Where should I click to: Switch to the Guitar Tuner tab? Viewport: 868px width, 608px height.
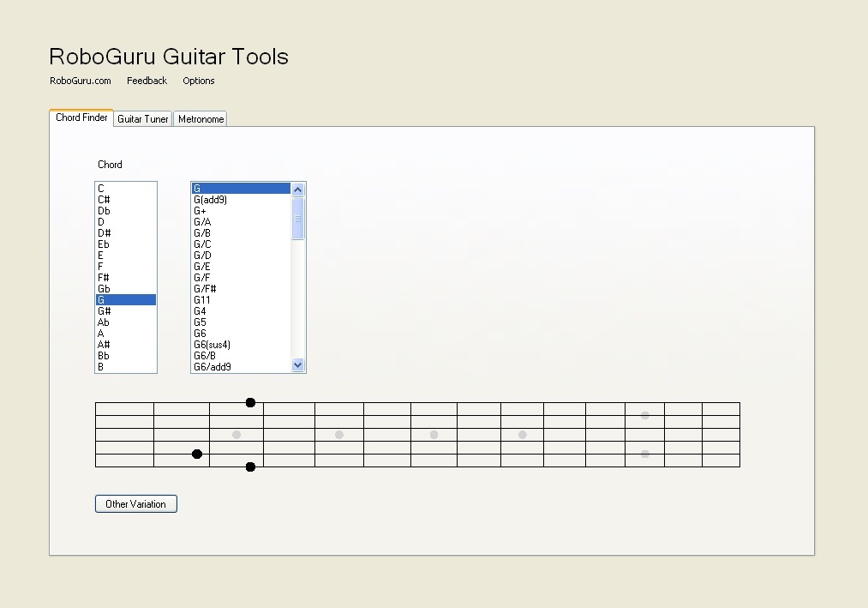click(142, 118)
